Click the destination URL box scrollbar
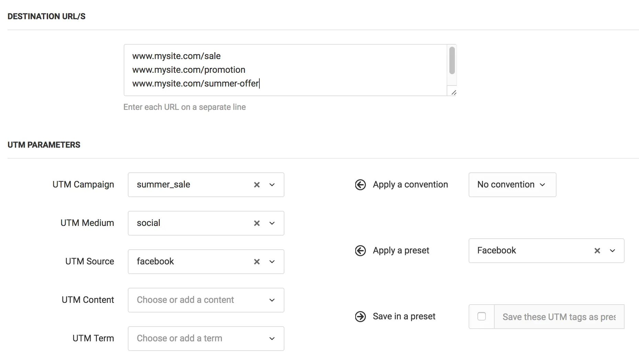The image size is (639, 364). (x=452, y=61)
